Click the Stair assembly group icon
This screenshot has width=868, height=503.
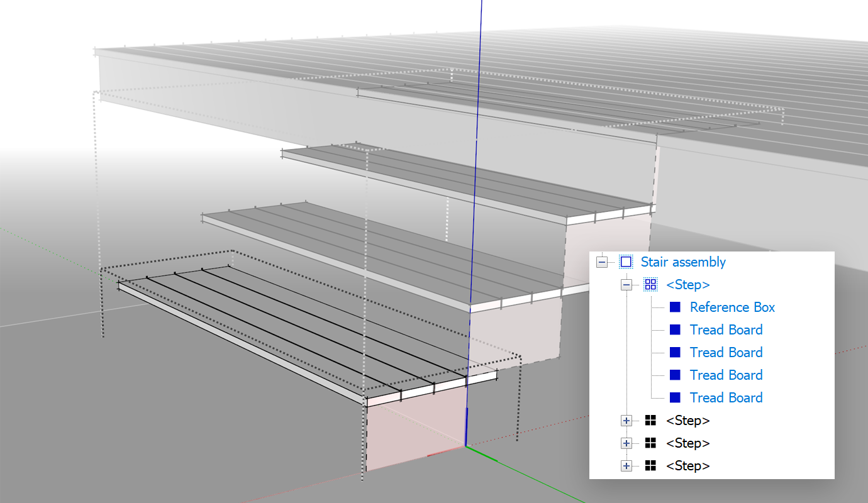625,262
